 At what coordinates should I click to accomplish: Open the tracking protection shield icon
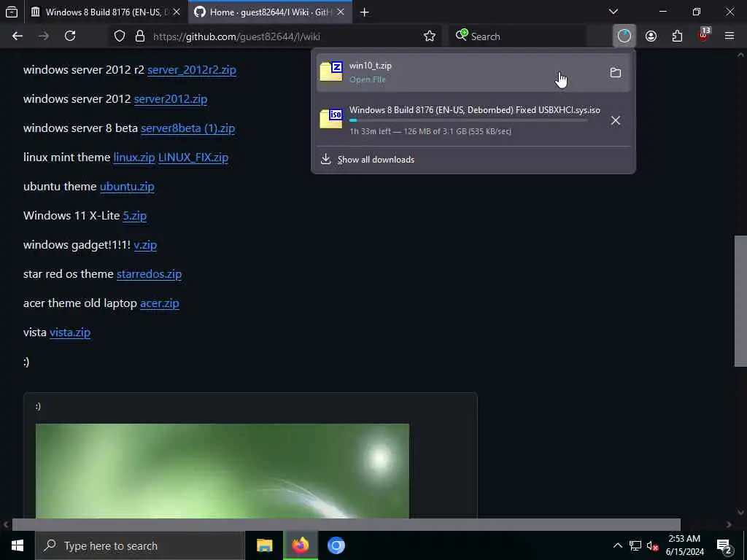click(x=120, y=36)
